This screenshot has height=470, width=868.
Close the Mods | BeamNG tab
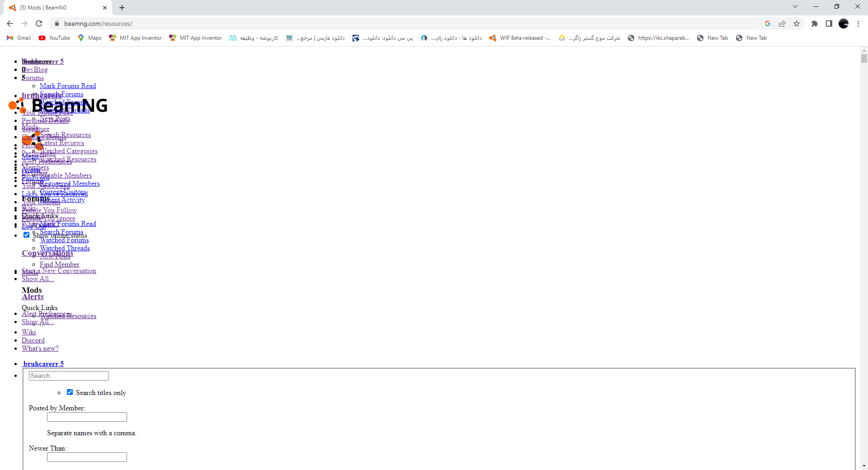click(x=105, y=8)
